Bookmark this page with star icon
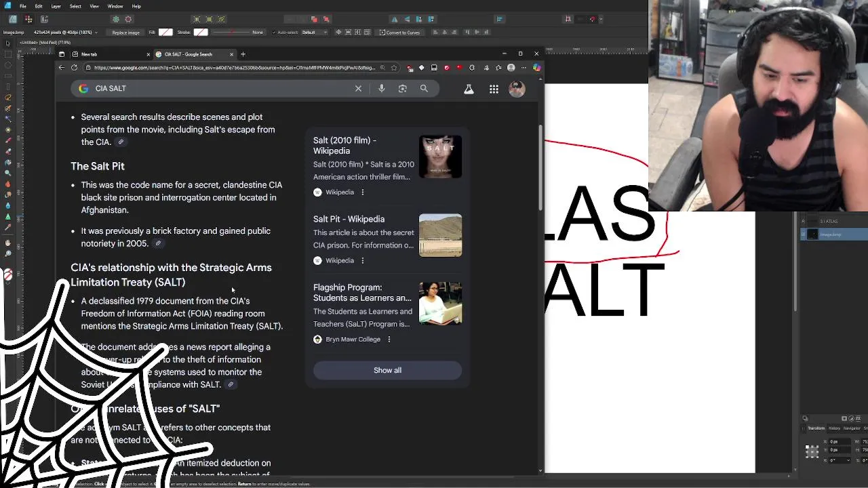The width and height of the screenshot is (868, 488). point(394,68)
